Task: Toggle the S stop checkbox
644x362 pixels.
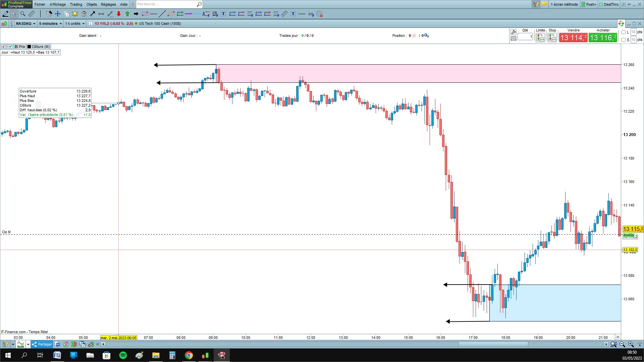Action: pyautogui.click(x=624, y=40)
